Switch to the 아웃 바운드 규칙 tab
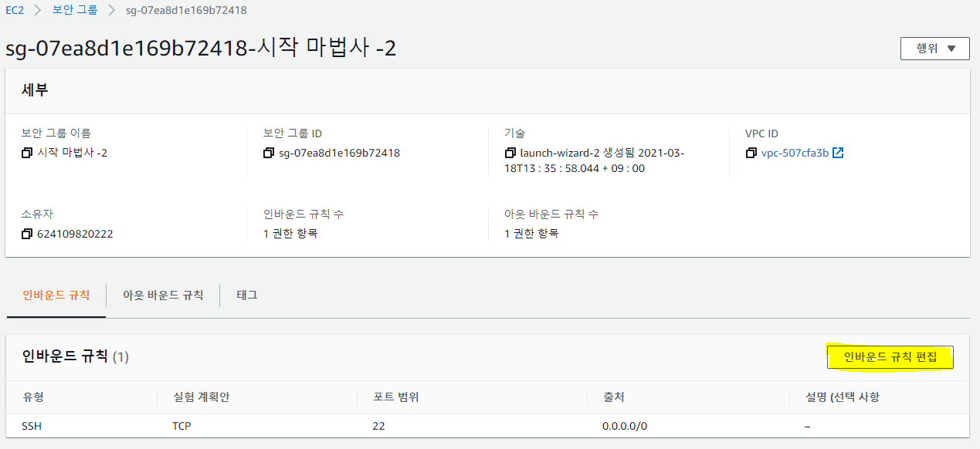Viewport: 980px width, 449px height. pyautogui.click(x=163, y=295)
